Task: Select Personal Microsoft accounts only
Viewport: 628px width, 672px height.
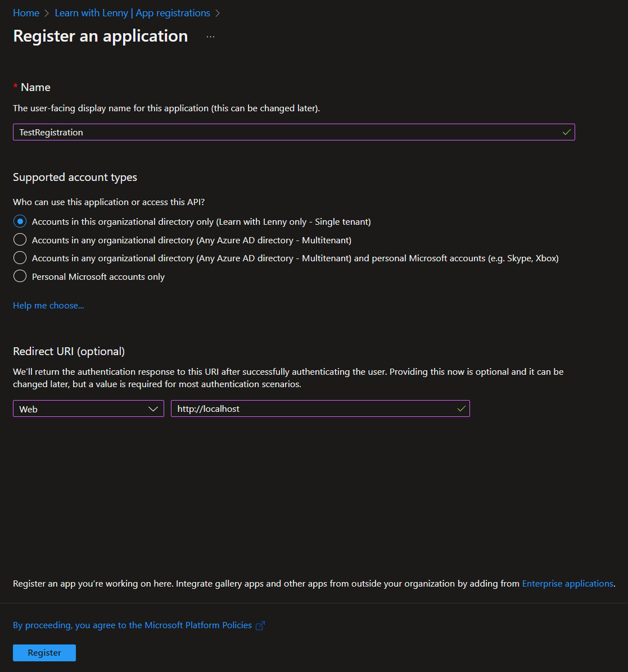Action: 20,276
